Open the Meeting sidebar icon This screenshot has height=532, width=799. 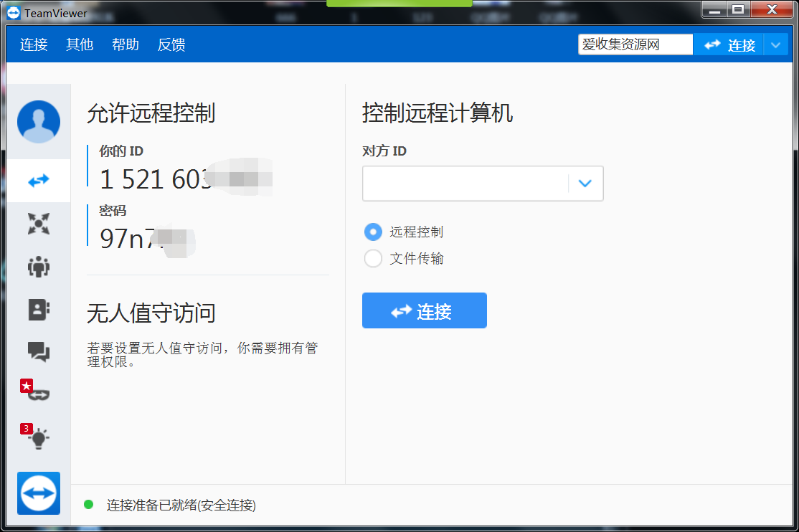(39, 267)
